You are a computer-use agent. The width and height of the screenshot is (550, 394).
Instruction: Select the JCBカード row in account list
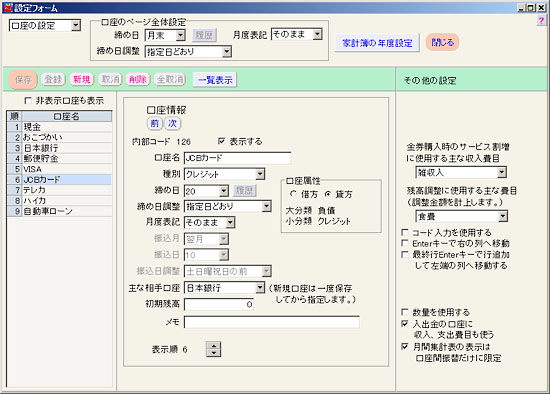pyautogui.click(x=60, y=180)
